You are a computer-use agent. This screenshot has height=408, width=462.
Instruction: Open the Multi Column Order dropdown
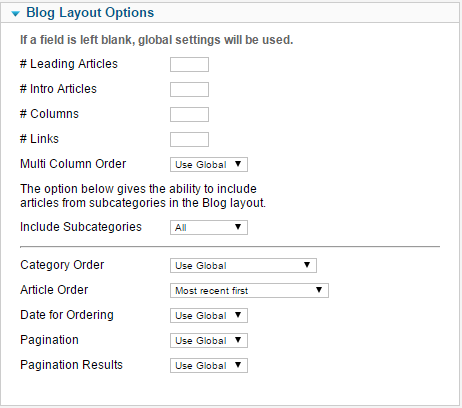pos(209,164)
